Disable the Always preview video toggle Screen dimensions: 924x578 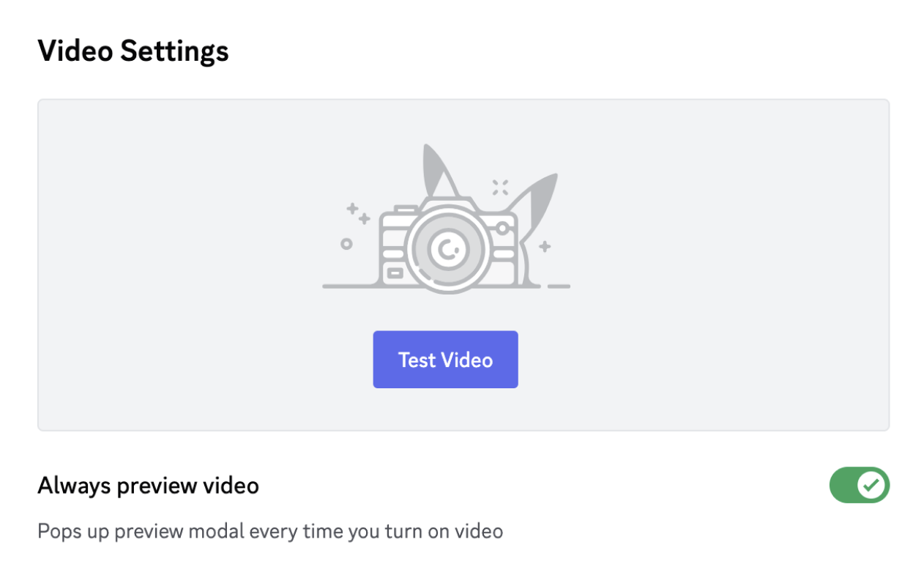(x=859, y=485)
